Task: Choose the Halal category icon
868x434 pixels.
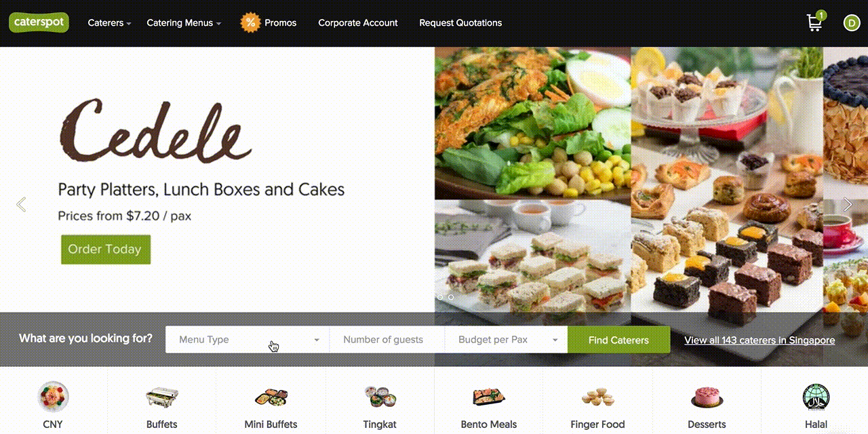Action: pyautogui.click(x=816, y=397)
